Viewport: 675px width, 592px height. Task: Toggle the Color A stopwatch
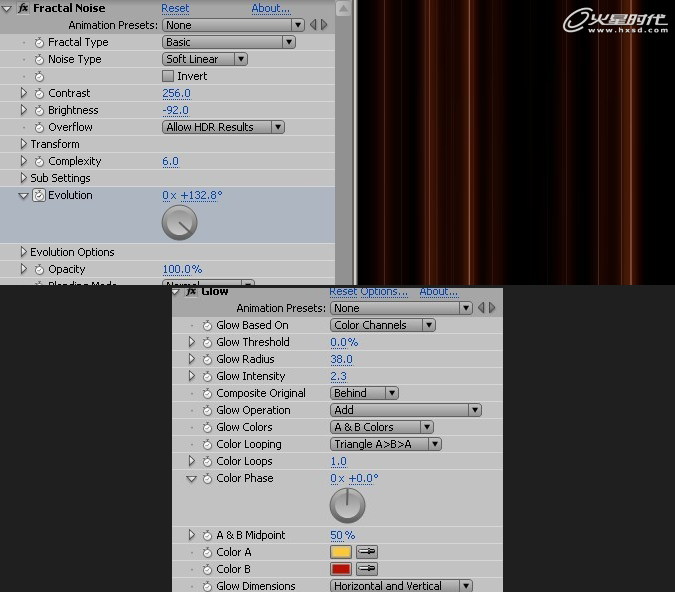coord(207,552)
